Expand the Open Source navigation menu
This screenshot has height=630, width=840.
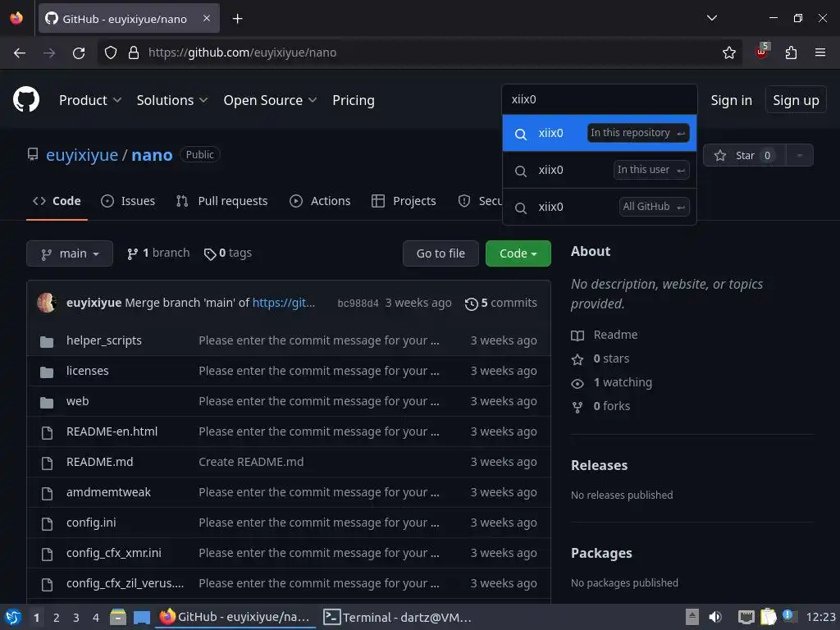[270, 100]
